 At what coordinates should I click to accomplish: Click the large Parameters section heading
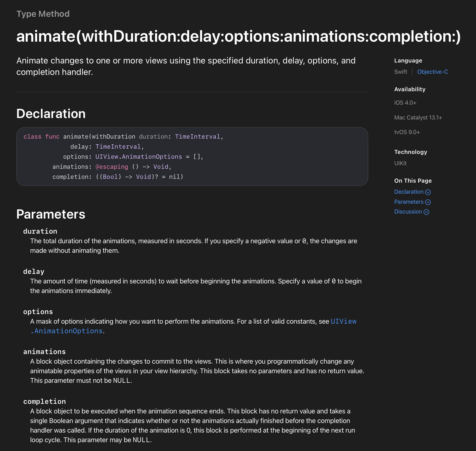coord(51,214)
